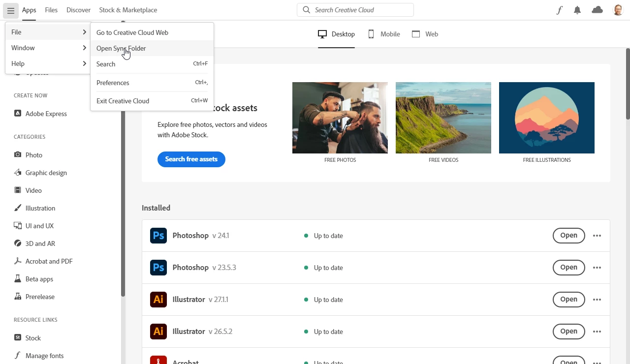The height and width of the screenshot is (364, 630).
Task: Select the Photo category camera icon
Action: (18, 154)
